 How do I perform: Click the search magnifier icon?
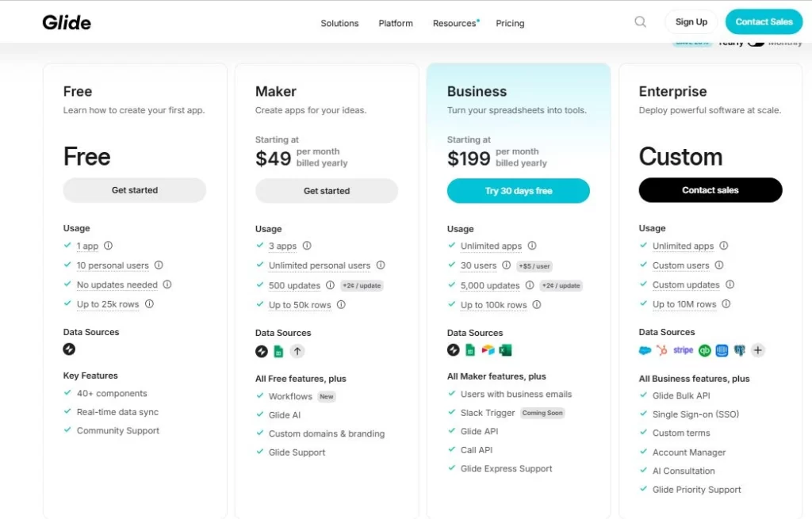pos(640,22)
